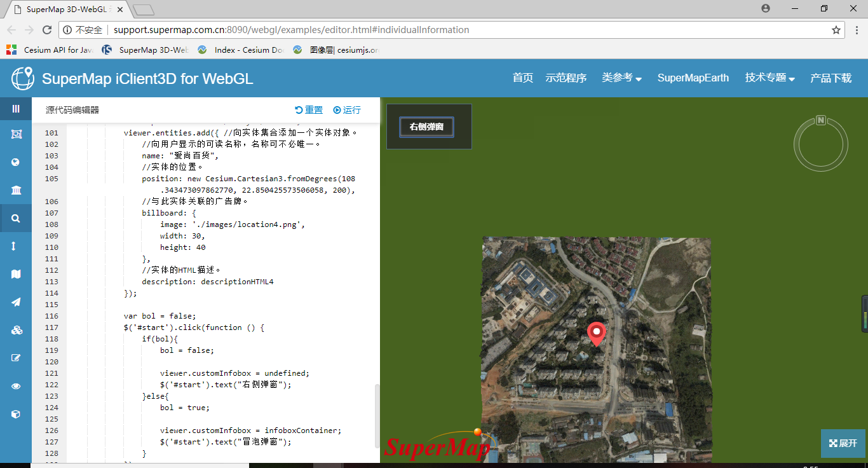Open the building institution icon category
The width and height of the screenshot is (868, 468).
[16, 190]
